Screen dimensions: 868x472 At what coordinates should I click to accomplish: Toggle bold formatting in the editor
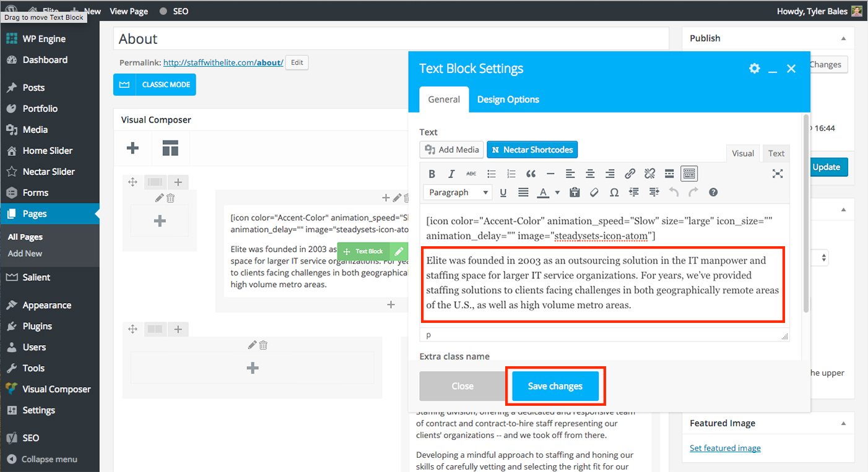(432, 174)
